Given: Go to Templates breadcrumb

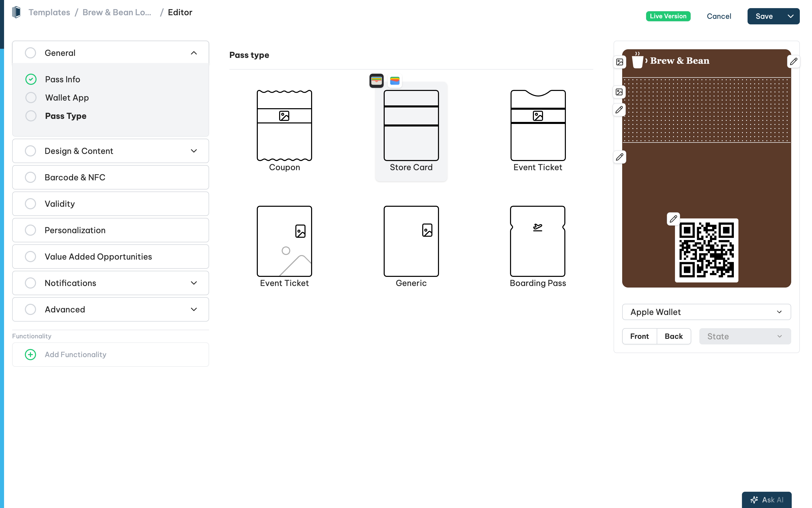Looking at the screenshot, I should (49, 12).
